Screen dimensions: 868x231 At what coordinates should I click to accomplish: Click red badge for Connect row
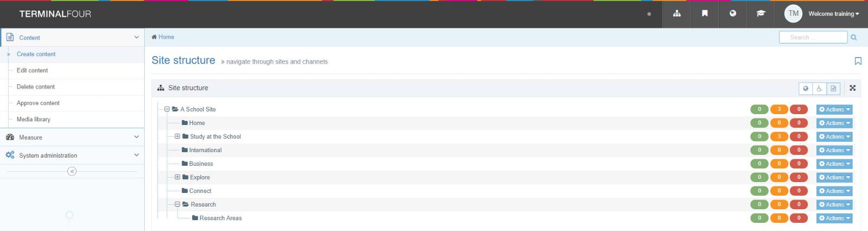pyautogui.click(x=799, y=191)
